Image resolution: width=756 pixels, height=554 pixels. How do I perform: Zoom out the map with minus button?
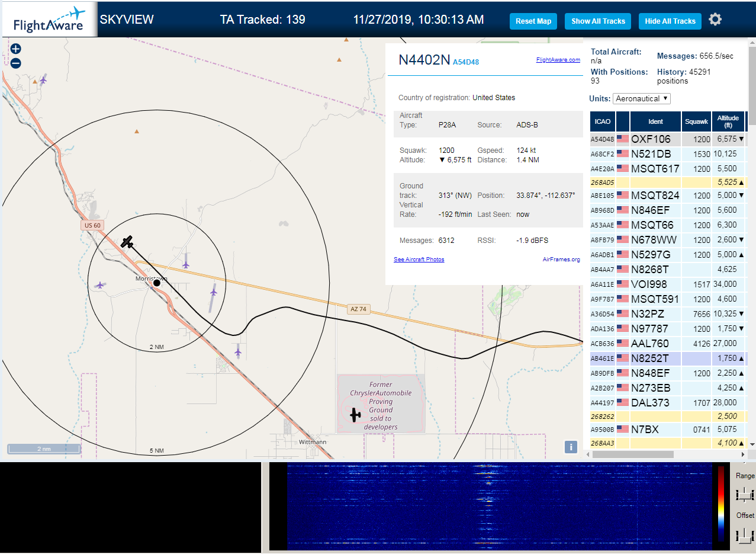[16, 63]
